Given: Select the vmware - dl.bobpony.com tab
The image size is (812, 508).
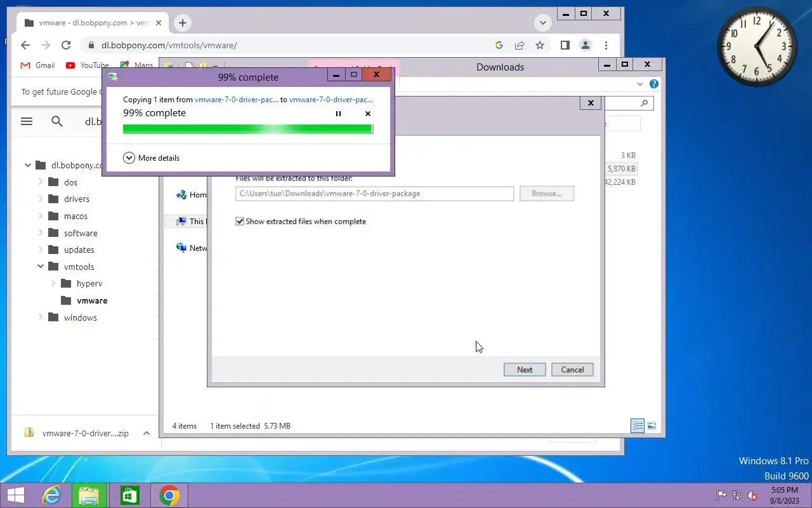Looking at the screenshot, I should point(92,23).
